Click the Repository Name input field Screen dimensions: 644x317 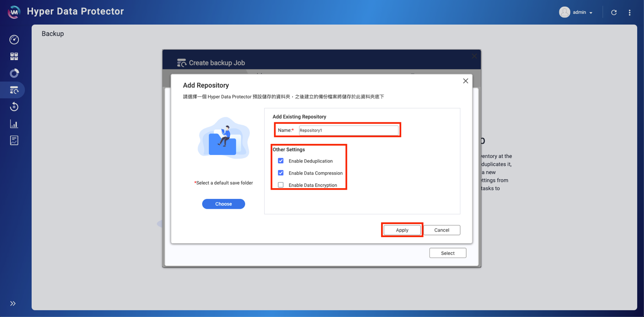click(x=349, y=130)
